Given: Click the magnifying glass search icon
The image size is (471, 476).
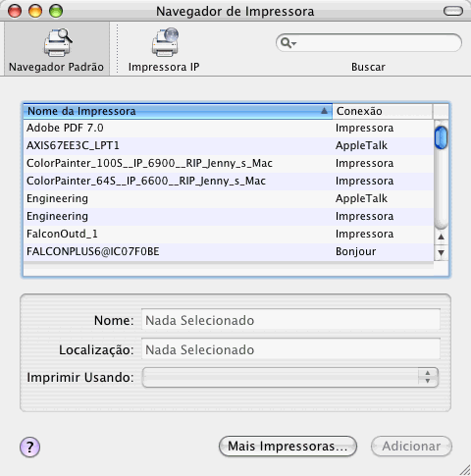Looking at the screenshot, I should [x=286, y=43].
